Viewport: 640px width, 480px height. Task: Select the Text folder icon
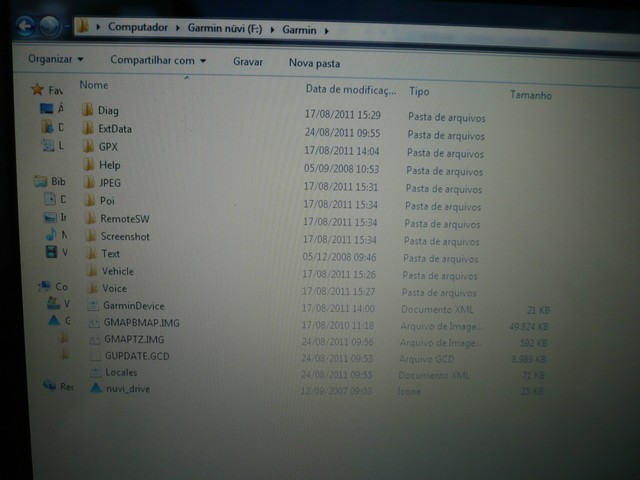(x=92, y=253)
